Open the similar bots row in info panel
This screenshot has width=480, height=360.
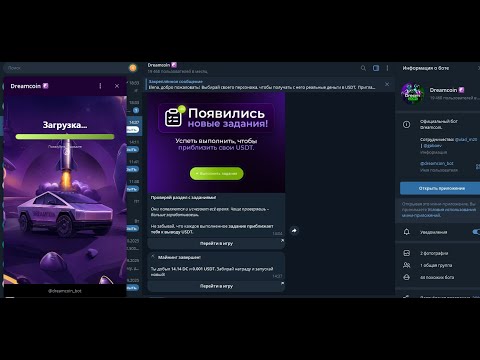click(437, 277)
